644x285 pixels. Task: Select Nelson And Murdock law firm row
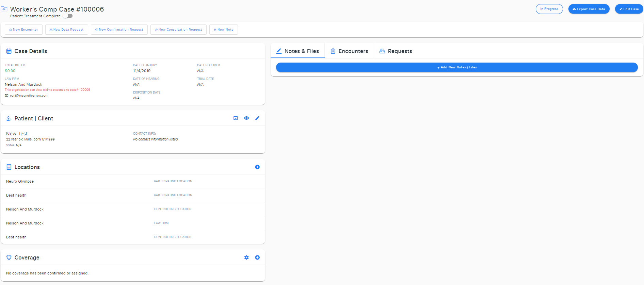point(133,223)
